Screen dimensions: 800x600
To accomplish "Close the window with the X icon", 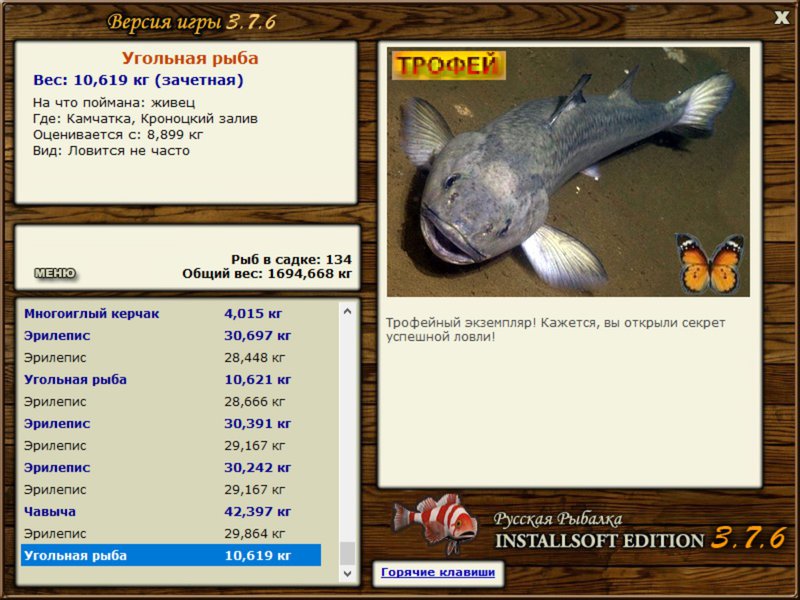I will click(781, 18).
